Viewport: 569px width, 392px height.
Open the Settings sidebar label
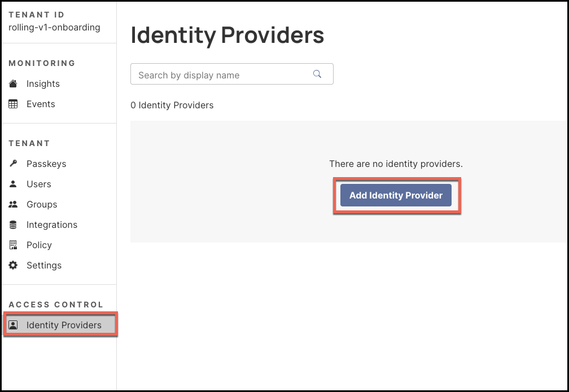coord(44,265)
